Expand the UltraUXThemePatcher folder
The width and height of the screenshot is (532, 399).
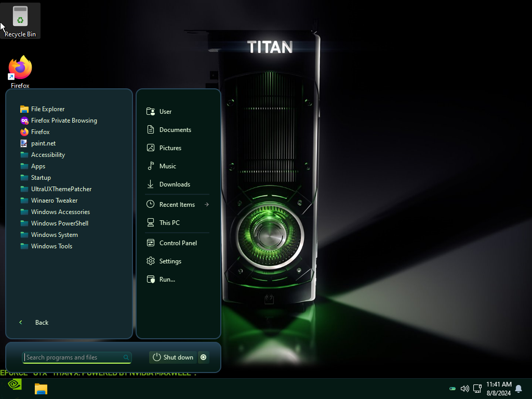click(56, 189)
